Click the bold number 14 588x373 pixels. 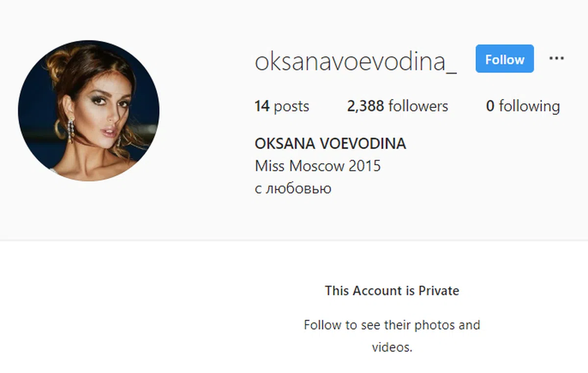[x=262, y=106]
